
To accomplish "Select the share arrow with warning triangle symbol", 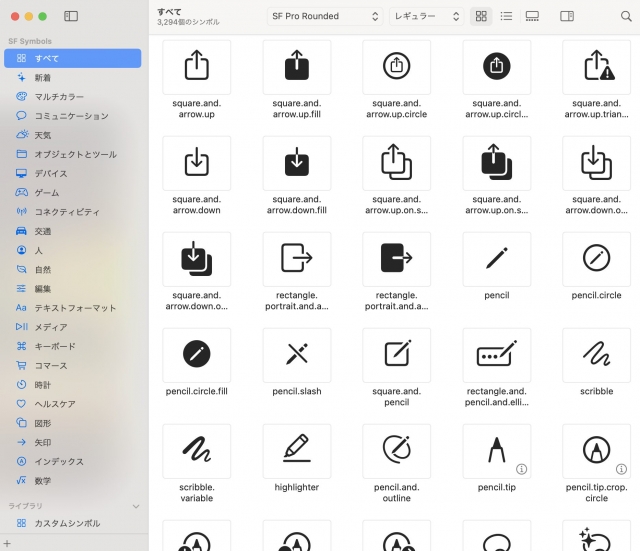I will coord(596,67).
